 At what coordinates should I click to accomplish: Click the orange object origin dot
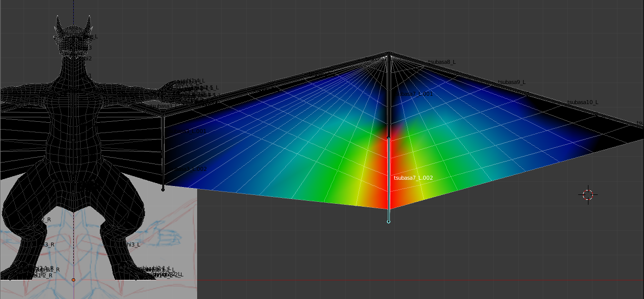pyautogui.click(x=73, y=280)
